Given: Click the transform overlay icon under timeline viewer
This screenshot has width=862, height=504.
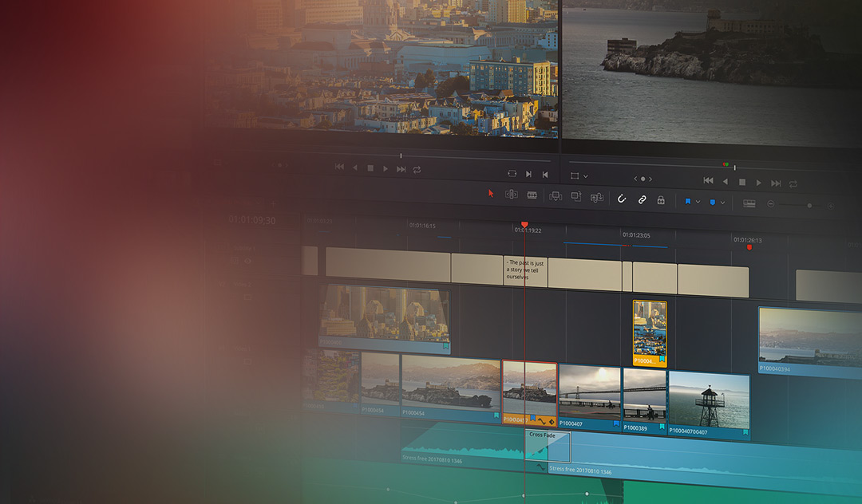Looking at the screenshot, I should [575, 175].
